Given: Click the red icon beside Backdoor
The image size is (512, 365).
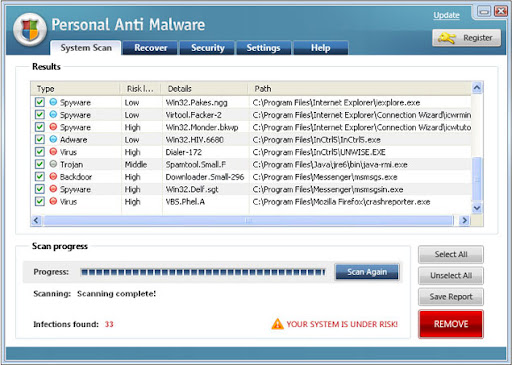Looking at the screenshot, I should (x=53, y=176).
